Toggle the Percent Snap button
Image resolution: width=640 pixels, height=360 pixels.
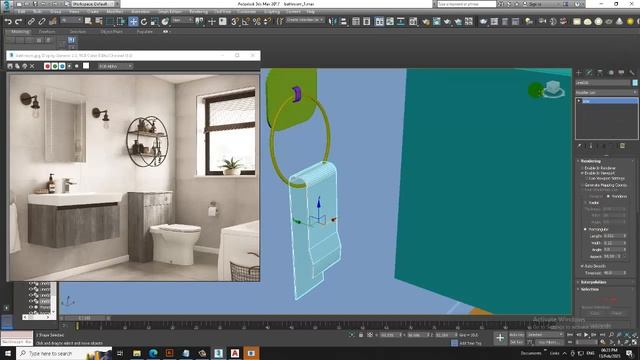pyautogui.click(x=257, y=21)
